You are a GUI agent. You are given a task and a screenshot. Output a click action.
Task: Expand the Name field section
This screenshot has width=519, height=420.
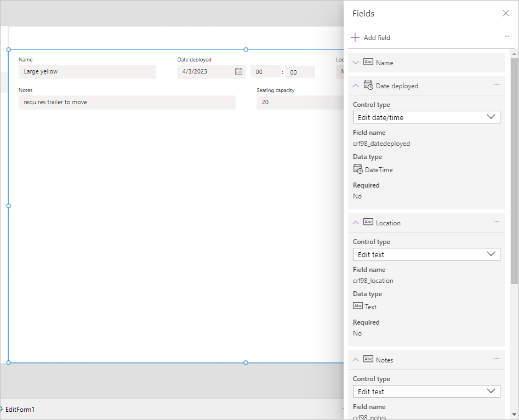point(355,62)
